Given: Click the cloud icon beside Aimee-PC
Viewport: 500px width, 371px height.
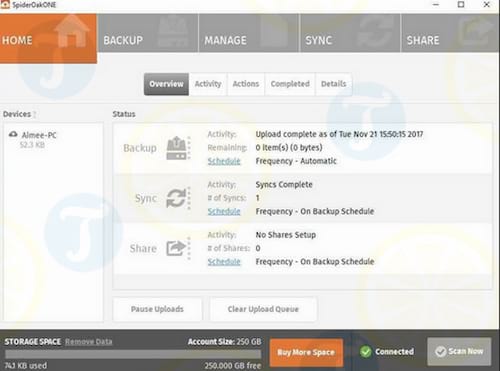Looking at the screenshot, I should point(13,134).
